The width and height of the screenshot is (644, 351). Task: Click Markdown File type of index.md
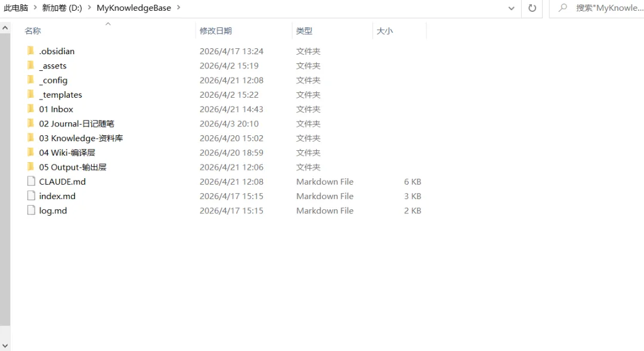click(325, 196)
